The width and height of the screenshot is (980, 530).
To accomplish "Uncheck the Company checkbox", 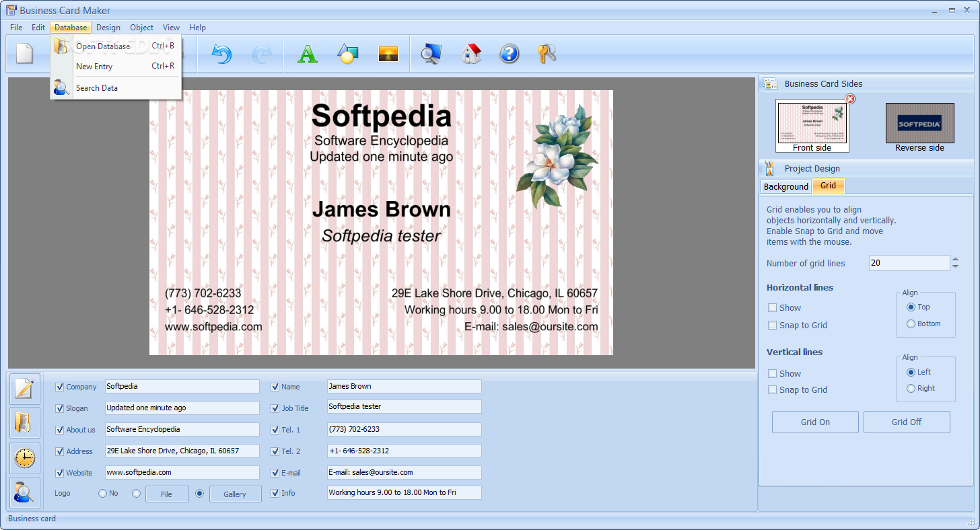I will (x=60, y=387).
